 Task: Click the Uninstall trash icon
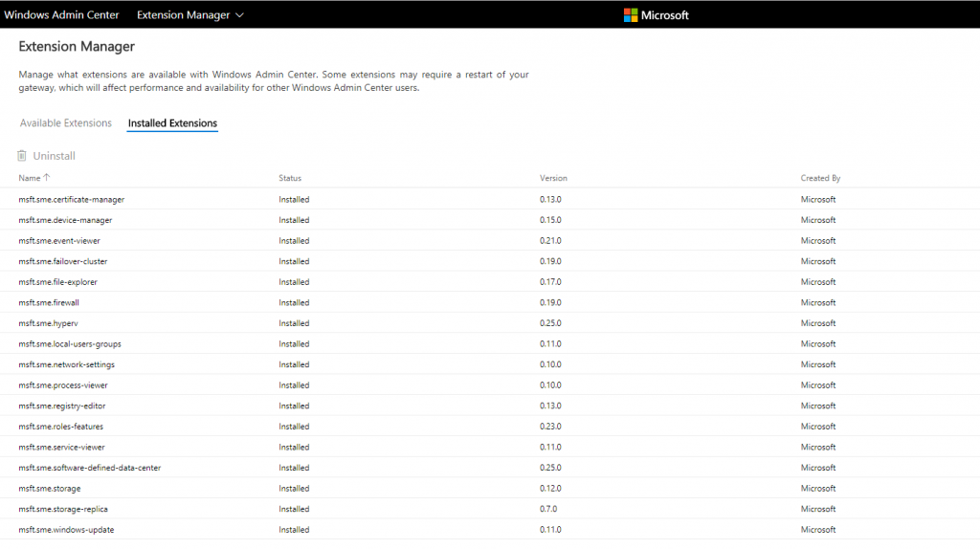(x=22, y=156)
